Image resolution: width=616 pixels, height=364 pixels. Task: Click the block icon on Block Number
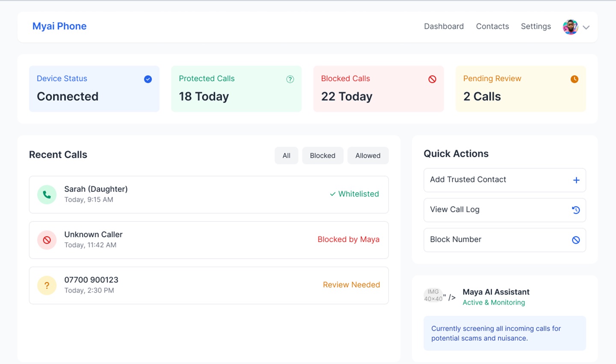pos(576,240)
